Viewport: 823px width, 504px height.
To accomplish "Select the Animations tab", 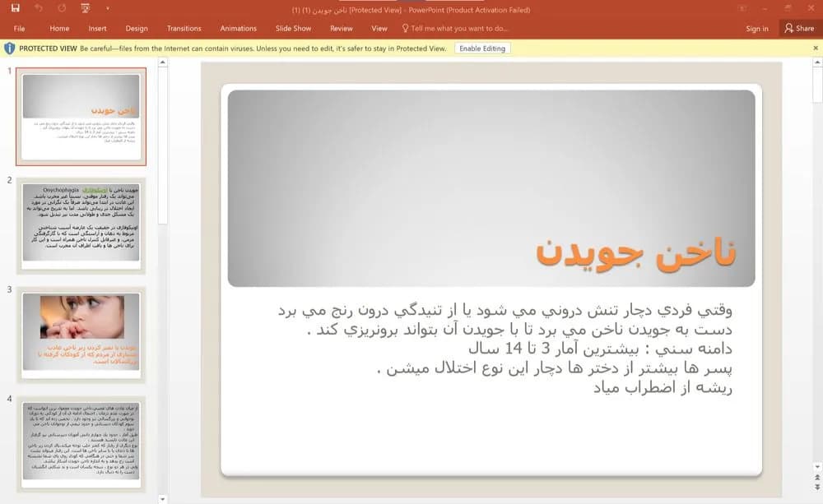I will click(239, 28).
